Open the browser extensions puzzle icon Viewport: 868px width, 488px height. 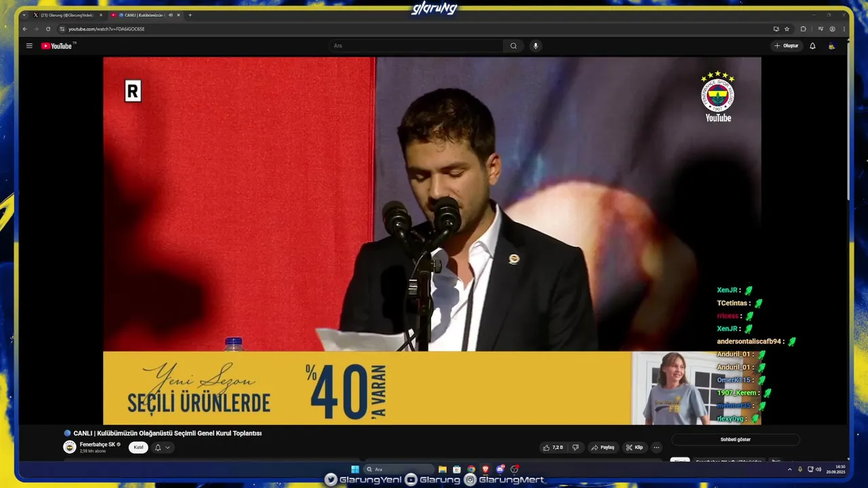(803, 29)
